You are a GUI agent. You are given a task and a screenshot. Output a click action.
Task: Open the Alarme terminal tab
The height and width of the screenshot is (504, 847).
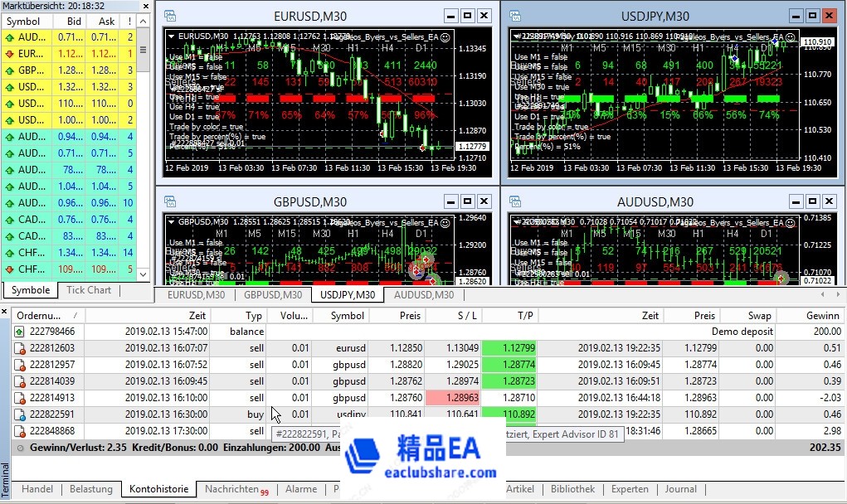(301, 489)
